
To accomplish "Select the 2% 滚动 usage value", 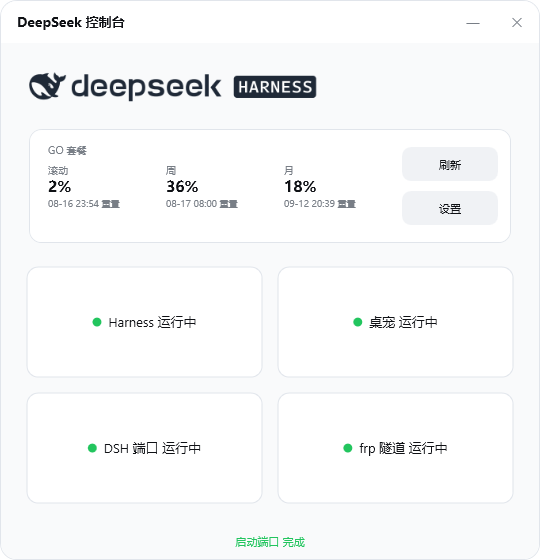I will (59, 186).
